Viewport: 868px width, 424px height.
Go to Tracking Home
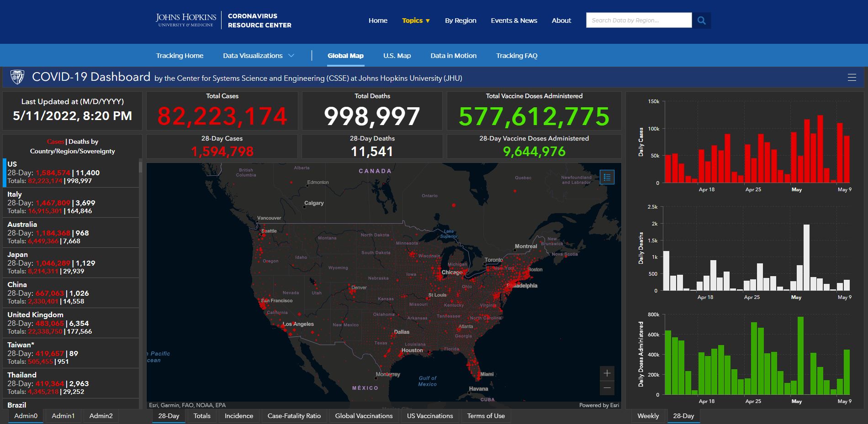tap(180, 56)
